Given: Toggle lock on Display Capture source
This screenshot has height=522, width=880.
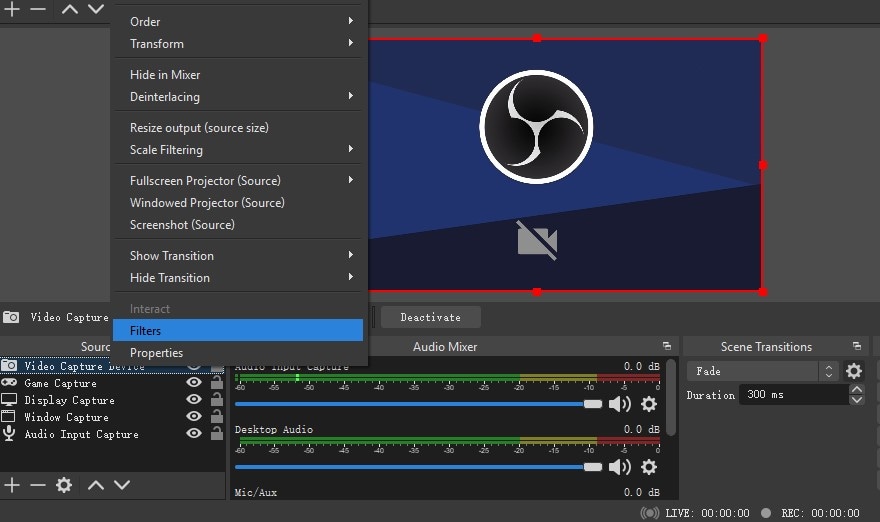Looking at the screenshot, I should click(217, 399).
